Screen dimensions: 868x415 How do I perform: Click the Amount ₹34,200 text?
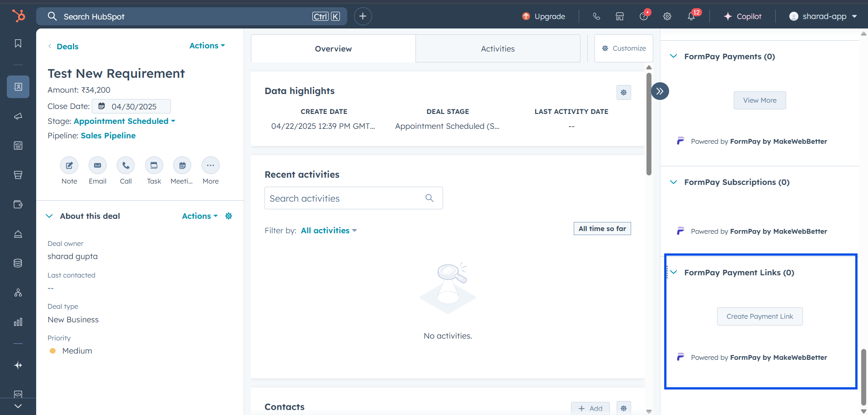pyautogui.click(x=79, y=90)
